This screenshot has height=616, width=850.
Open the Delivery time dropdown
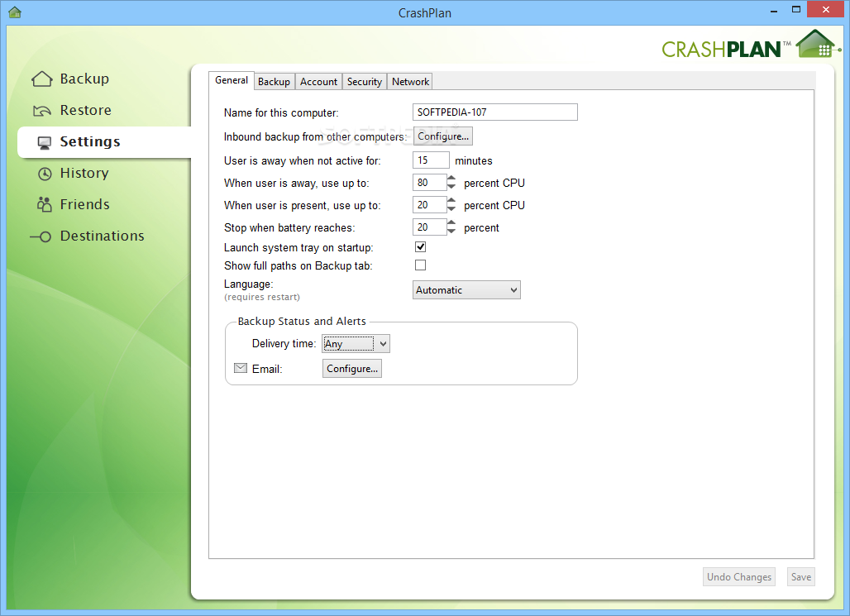(356, 344)
